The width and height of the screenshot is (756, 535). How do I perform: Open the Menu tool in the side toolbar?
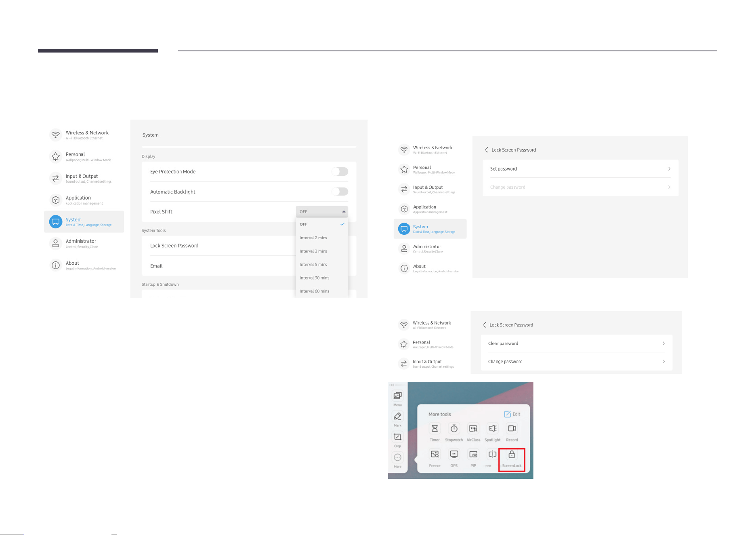[x=397, y=398]
